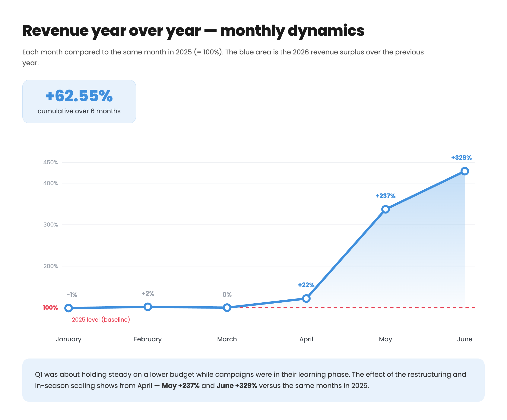Click the April x-axis label
The height and width of the screenshot is (420, 507).
[x=306, y=339]
